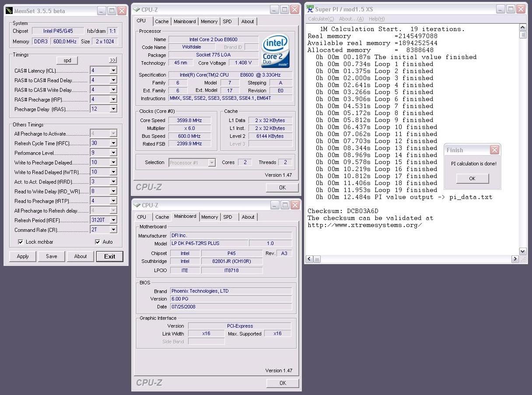
Task: Click the >> expand button in MemSet Timings
Action: click(x=113, y=60)
